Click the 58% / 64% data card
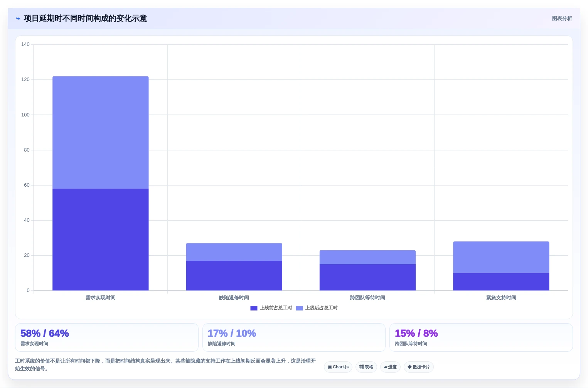 (107, 337)
